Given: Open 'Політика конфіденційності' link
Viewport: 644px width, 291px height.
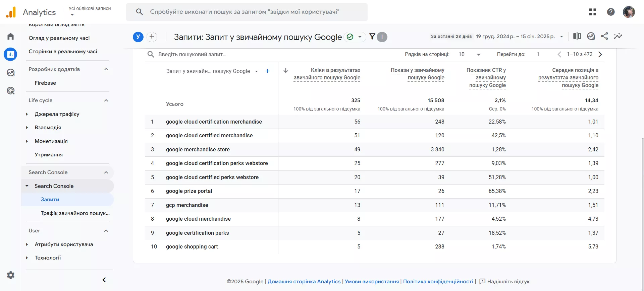Looking at the screenshot, I should click(438, 282).
